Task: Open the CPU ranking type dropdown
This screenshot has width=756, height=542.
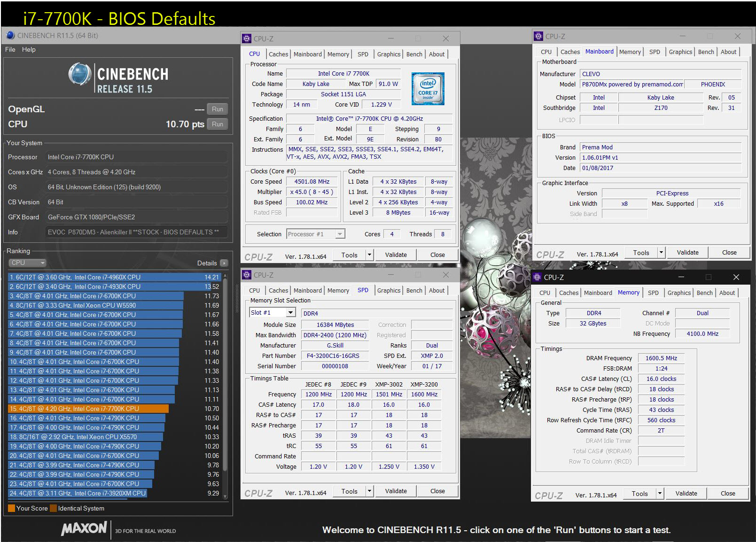Action: [x=27, y=263]
